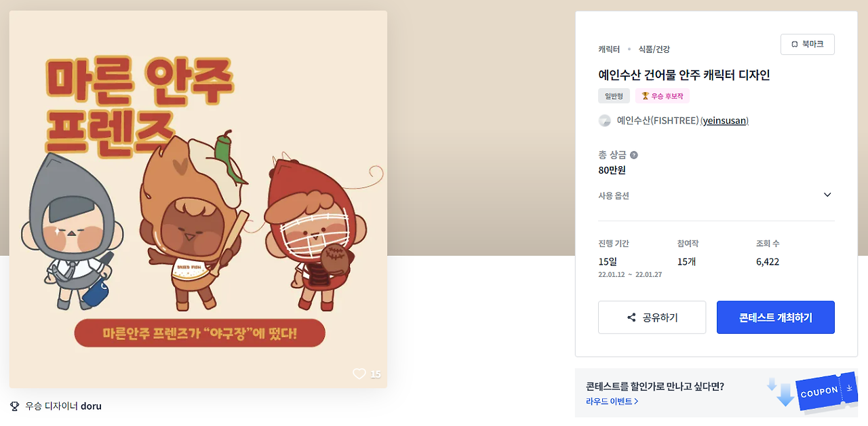Click the trophy icon next to 우승 디자이너
868x426 pixels.
[15, 406]
